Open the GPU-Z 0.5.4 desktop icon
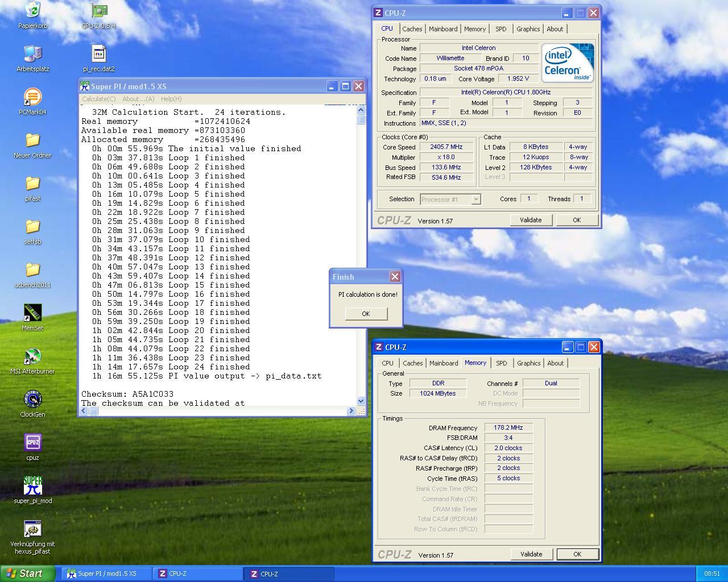The image size is (728, 582). 99,10
